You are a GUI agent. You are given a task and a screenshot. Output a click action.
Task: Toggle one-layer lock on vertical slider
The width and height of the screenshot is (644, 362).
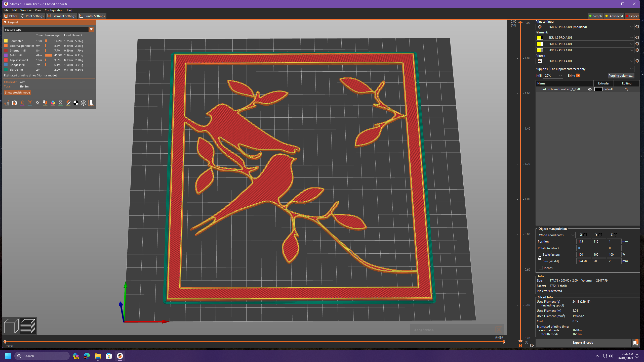[520, 346]
